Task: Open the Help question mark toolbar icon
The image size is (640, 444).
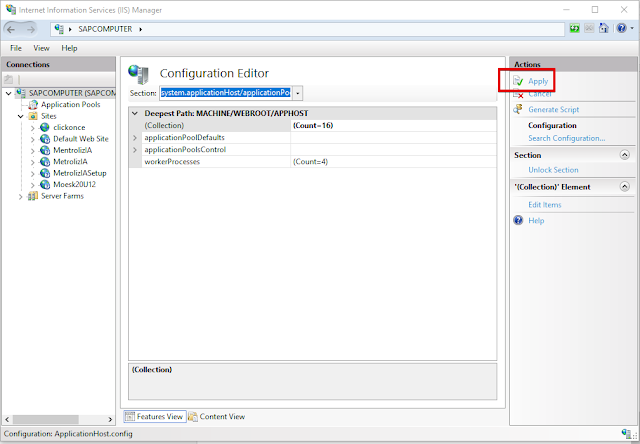Action: tap(621, 28)
